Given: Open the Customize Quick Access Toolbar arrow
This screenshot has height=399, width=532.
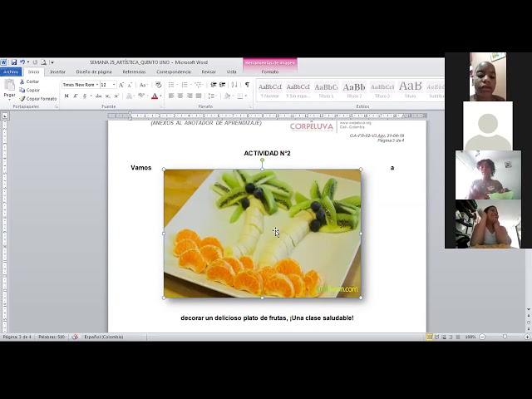Looking at the screenshot, I should tap(52, 62).
